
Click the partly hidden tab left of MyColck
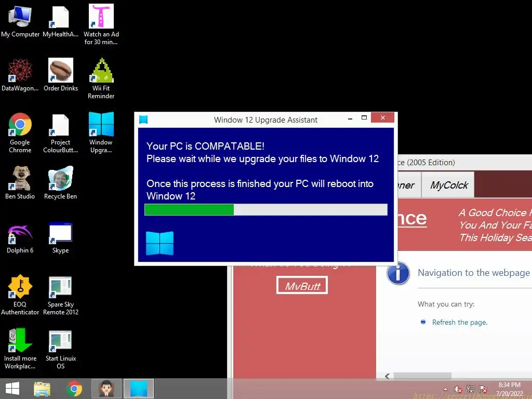pyautogui.click(x=409, y=185)
